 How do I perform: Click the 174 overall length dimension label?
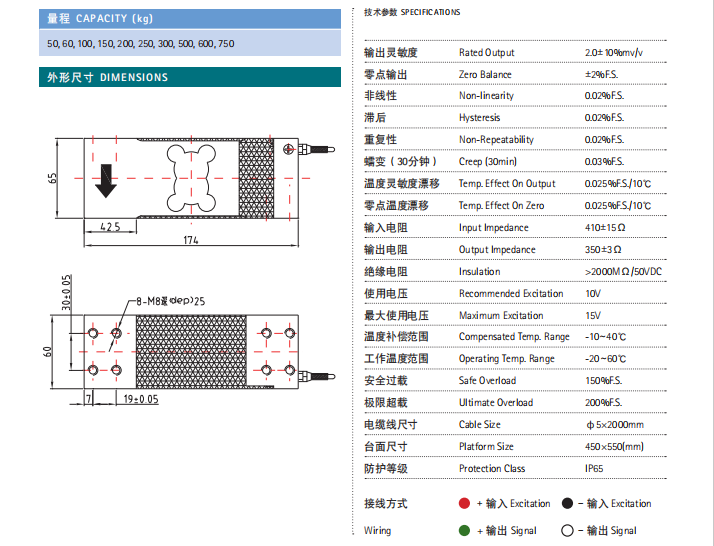[190, 240]
